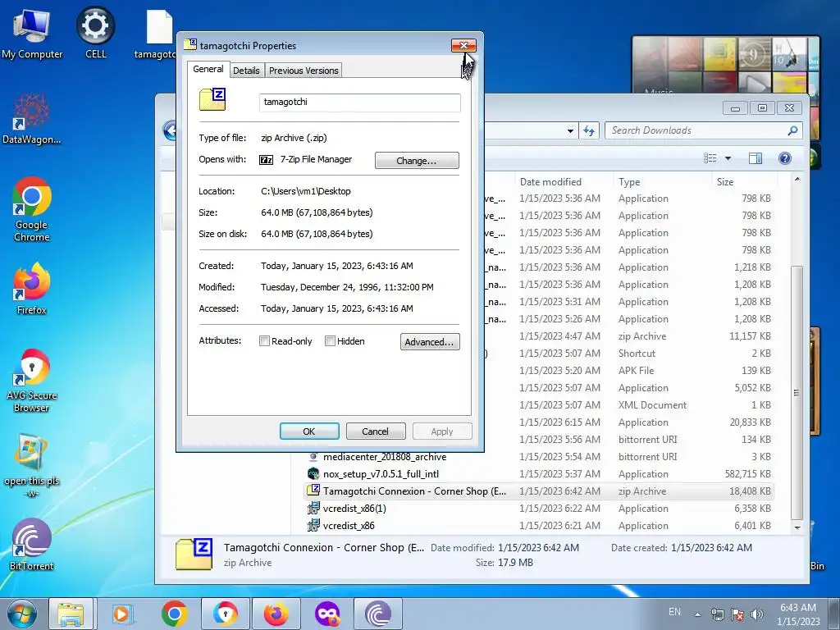The height and width of the screenshot is (630, 840).
Task: Click the tamagotchi filename field
Action: (360, 103)
